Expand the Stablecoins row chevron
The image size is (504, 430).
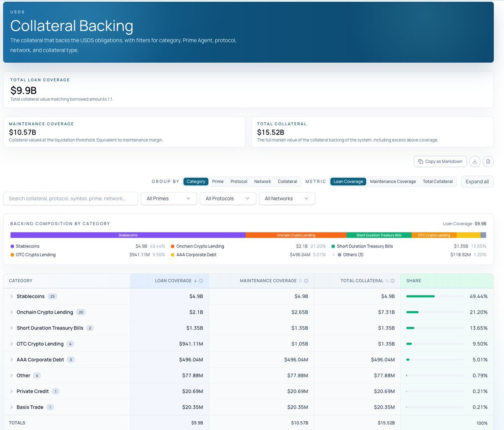11,296
